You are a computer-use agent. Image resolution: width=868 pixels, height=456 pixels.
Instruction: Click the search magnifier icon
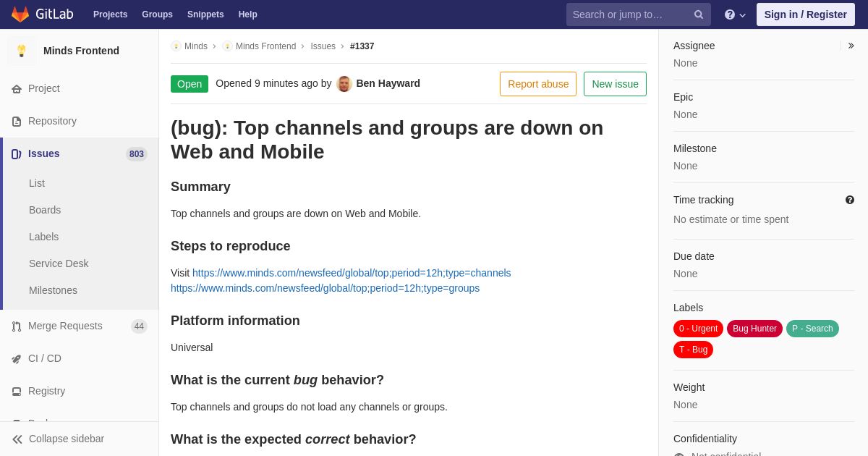[699, 14]
